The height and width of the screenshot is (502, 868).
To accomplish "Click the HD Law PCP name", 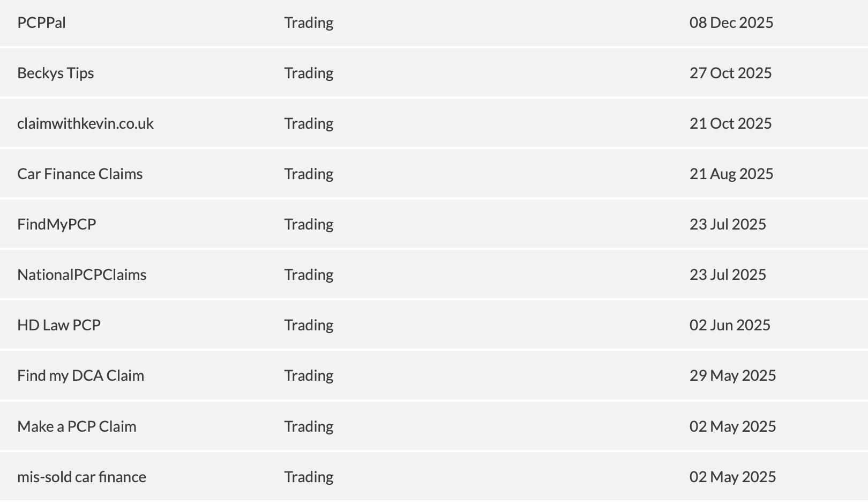I will 59,325.
